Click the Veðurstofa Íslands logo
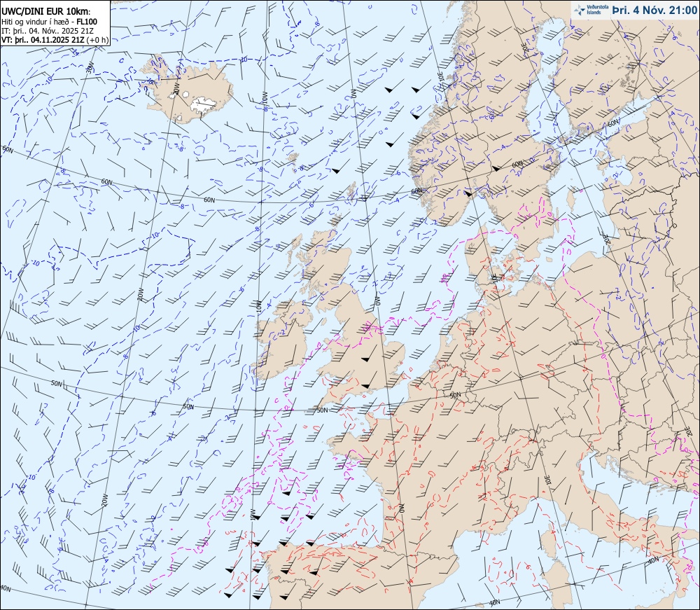This screenshot has width=700, height=610. [x=591, y=10]
